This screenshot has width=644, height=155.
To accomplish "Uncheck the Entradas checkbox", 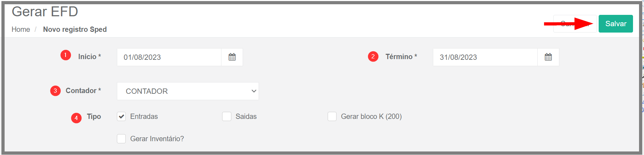I will (122, 116).
